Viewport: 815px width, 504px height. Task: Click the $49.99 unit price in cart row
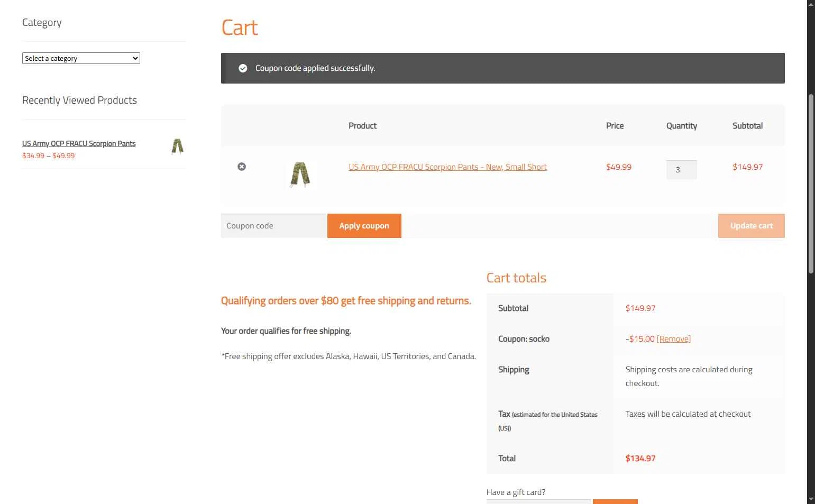point(619,167)
